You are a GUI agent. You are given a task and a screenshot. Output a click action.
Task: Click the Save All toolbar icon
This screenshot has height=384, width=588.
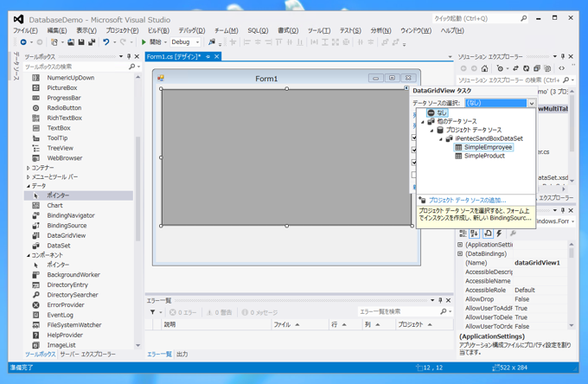coord(91,42)
